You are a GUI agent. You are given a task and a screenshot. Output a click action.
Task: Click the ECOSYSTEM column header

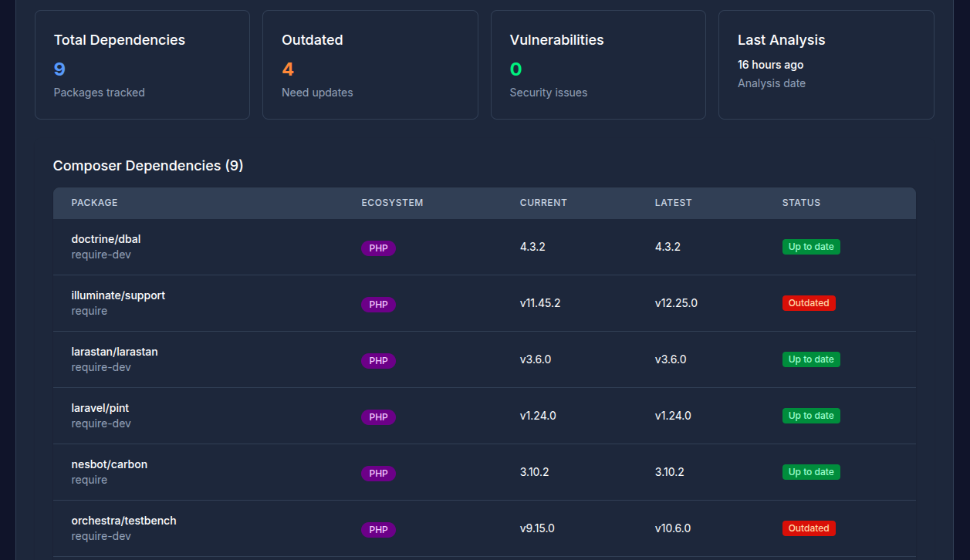392,203
